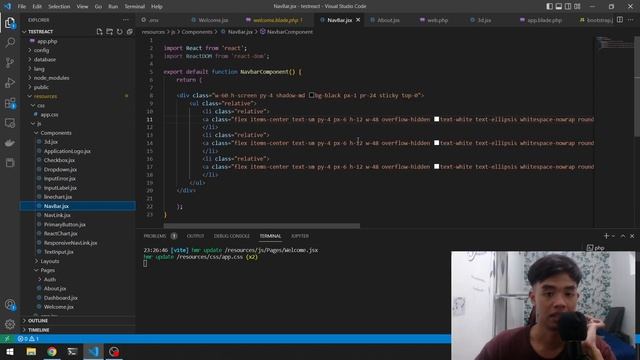Open the Remote Explorer view
Screen dimensions: 640x360
10,123
